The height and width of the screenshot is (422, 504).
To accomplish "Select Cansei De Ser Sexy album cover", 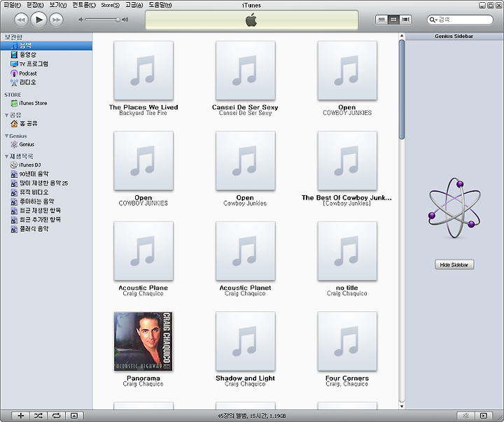I will (x=245, y=71).
